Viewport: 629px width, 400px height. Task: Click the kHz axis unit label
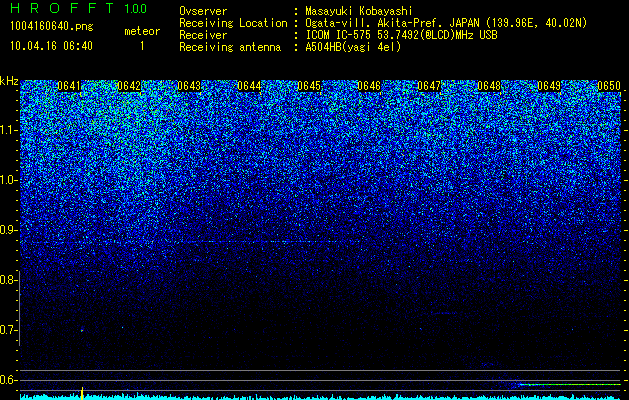(x=9, y=81)
